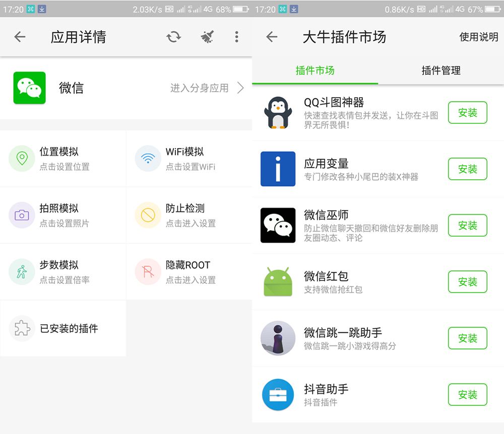Tap the broom clean icon in 应用详情 header

click(x=207, y=37)
